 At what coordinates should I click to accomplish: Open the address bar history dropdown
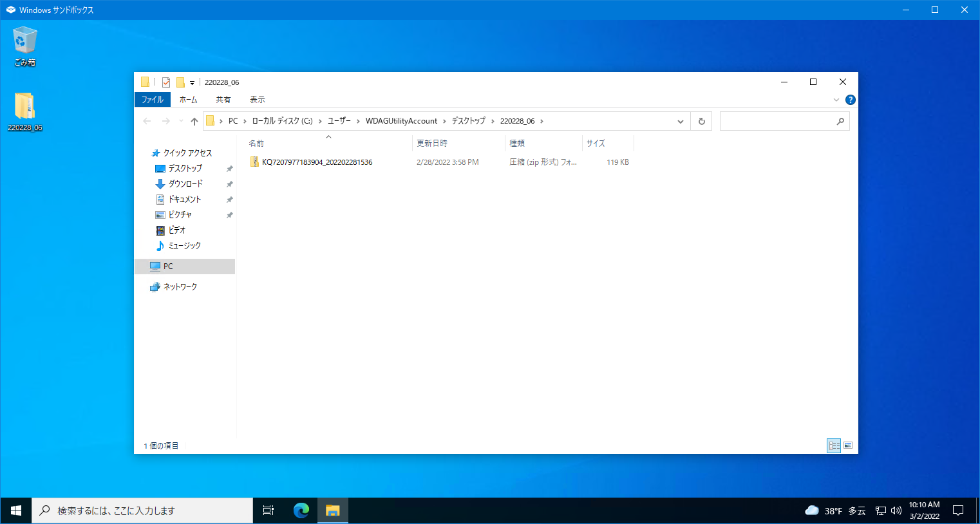pyautogui.click(x=680, y=121)
